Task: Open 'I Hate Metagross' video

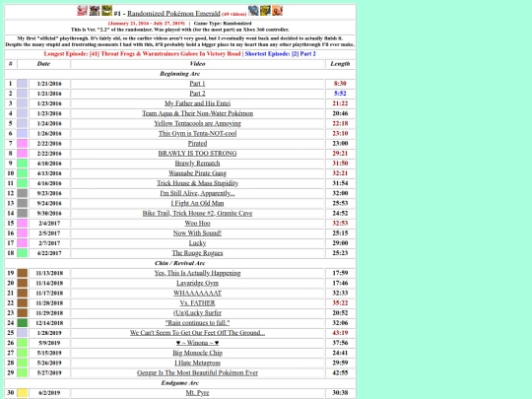Action: (197, 363)
